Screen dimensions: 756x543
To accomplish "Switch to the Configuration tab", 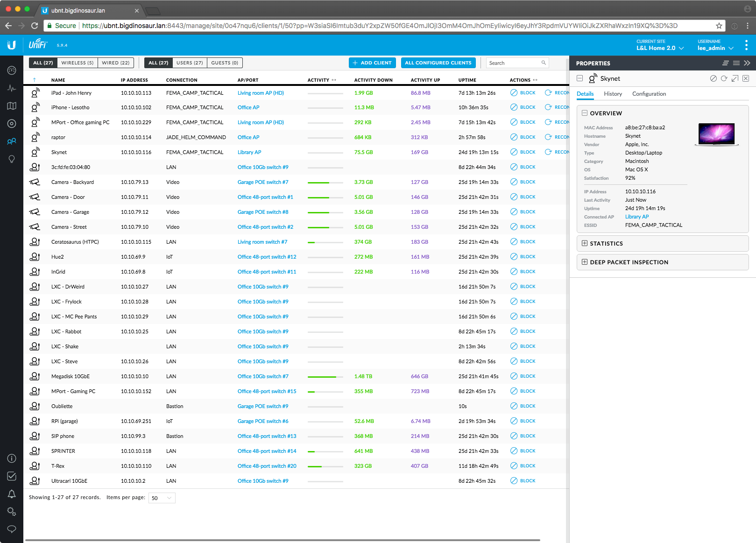I will point(649,94).
